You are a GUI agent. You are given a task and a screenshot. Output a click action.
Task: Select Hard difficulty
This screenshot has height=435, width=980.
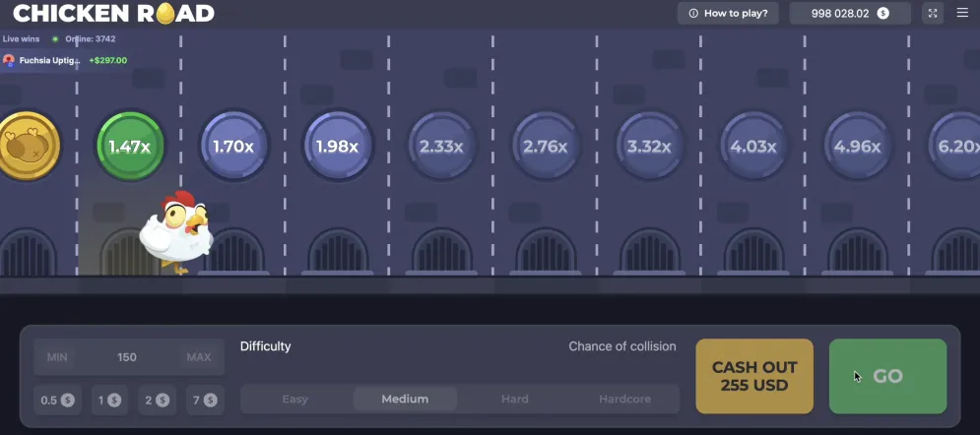pos(515,399)
